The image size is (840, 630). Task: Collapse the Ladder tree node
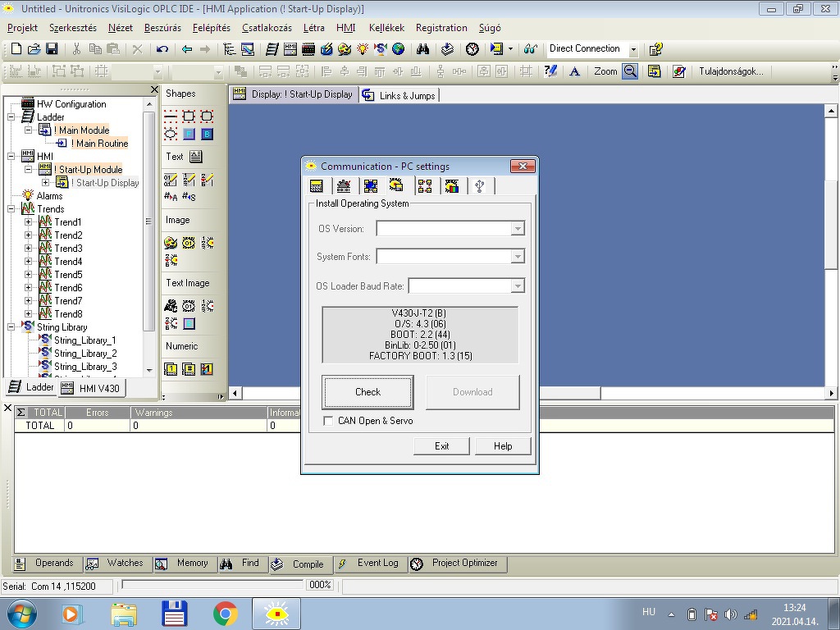[x=11, y=116]
